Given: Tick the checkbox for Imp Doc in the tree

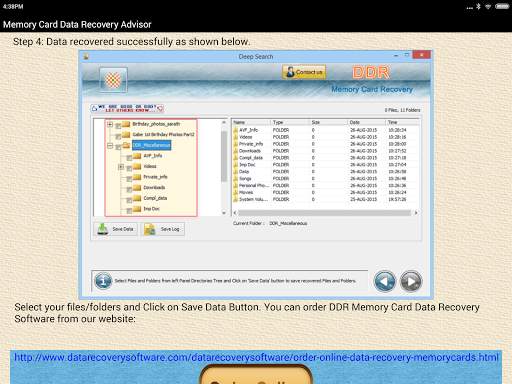Looking at the screenshot, I should (129, 211).
